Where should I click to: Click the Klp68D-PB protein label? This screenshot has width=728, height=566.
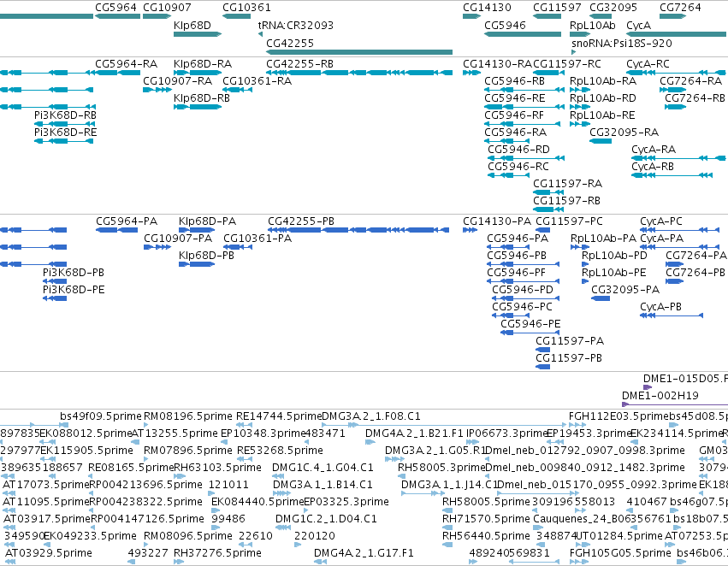coord(207,255)
